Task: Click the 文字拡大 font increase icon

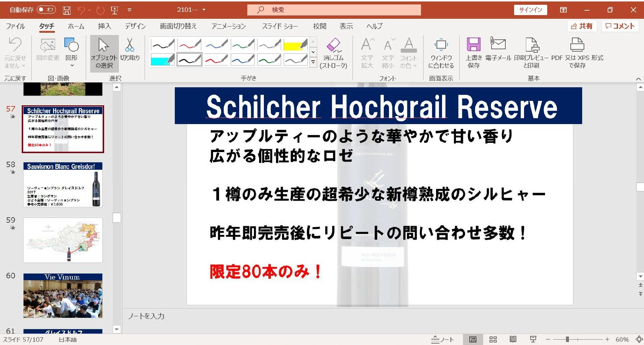Action: click(x=367, y=53)
